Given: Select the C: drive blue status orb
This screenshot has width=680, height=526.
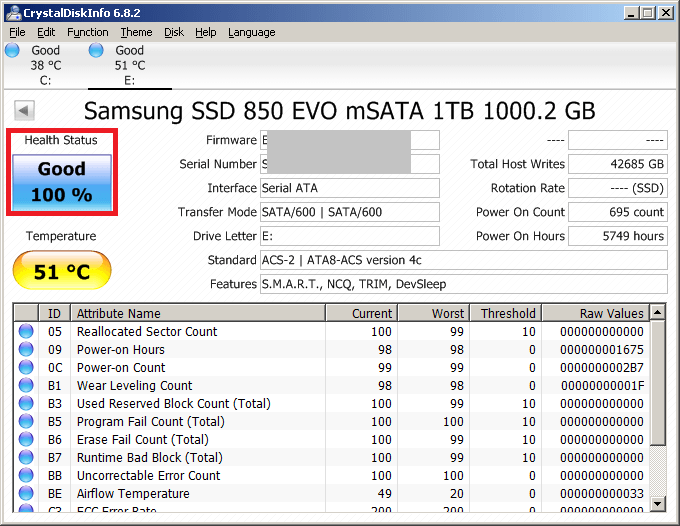Looking at the screenshot, I should click(x=12, y=50).
